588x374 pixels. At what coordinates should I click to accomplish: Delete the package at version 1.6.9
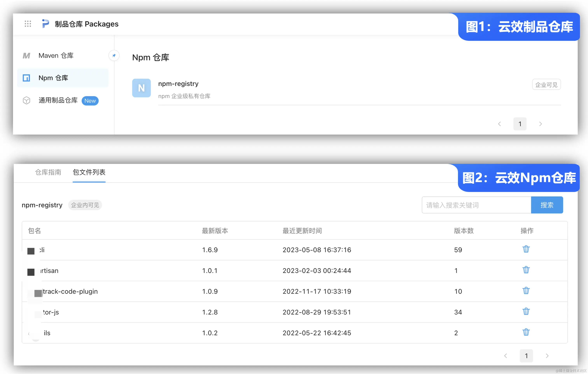pyautogui.click(x=526, y=249)
